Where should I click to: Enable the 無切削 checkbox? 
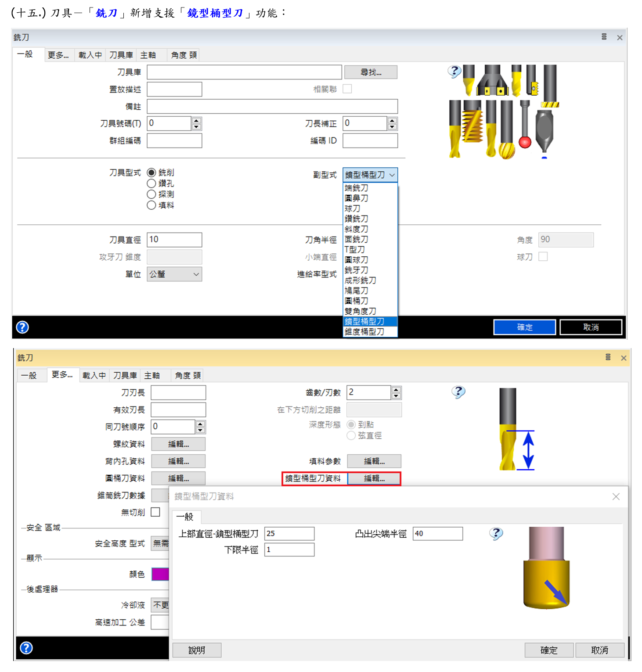(x=155, y=512)
